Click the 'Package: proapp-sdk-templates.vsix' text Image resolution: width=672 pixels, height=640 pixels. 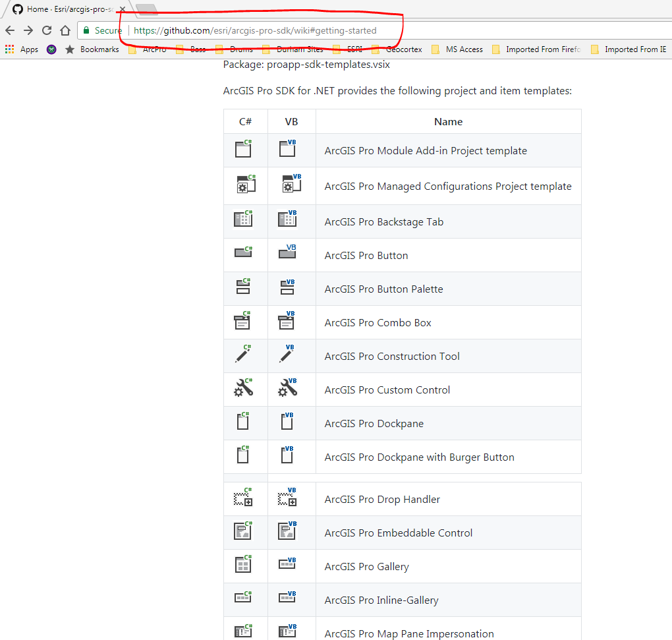point(306,65)
